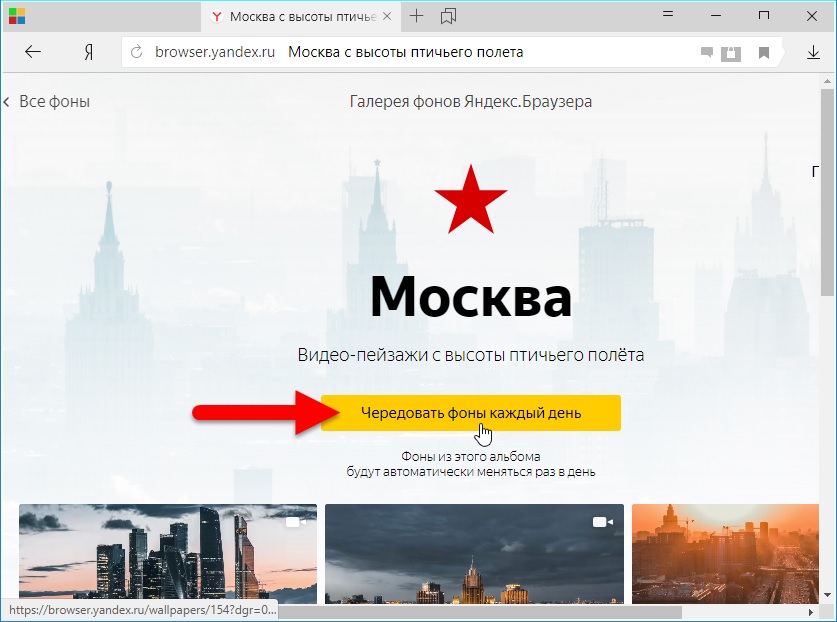Pick the orange sunset city thumbnail
The image size is (837, 622).
pos(725,554)
